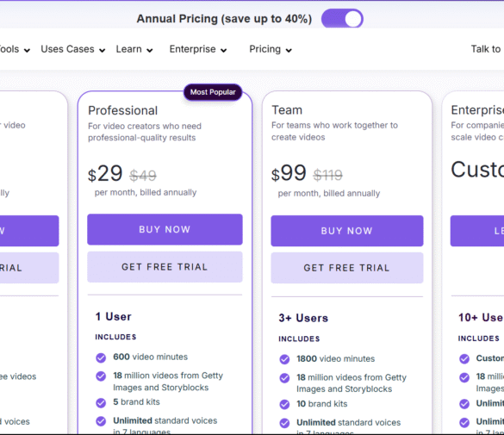Viewport: 504px width, 435px height.
Task: Click the Most Popular badge
Action: tap(213, 92)
